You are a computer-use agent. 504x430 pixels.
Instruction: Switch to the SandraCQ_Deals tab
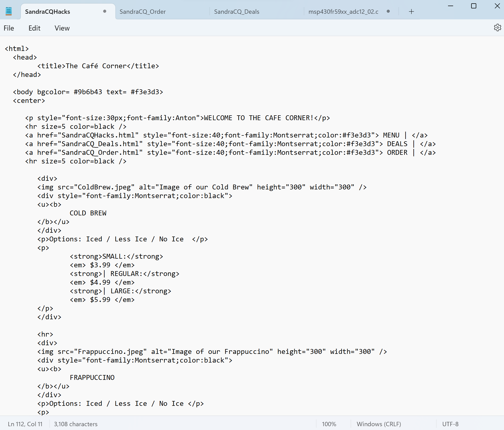237,12
